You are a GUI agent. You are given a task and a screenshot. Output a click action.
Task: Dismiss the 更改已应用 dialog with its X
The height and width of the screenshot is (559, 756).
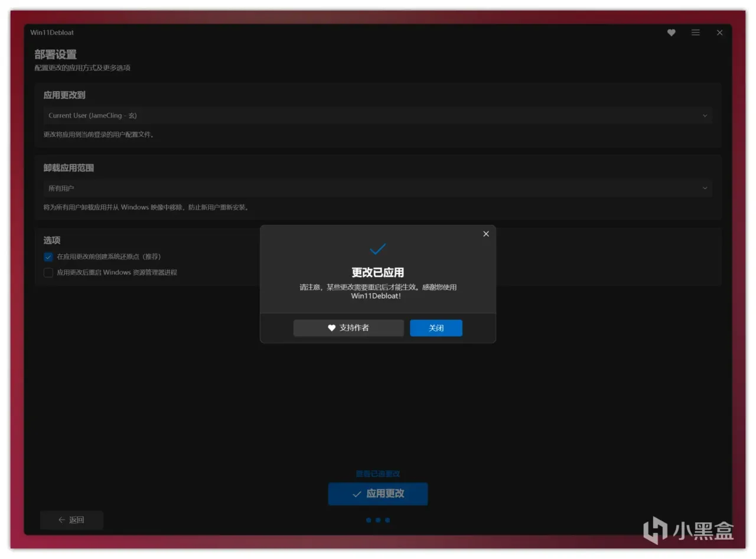pos(486,234)
